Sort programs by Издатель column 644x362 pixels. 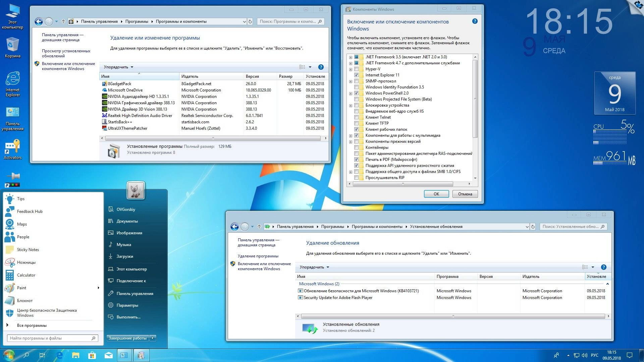(x=211, y=76)
